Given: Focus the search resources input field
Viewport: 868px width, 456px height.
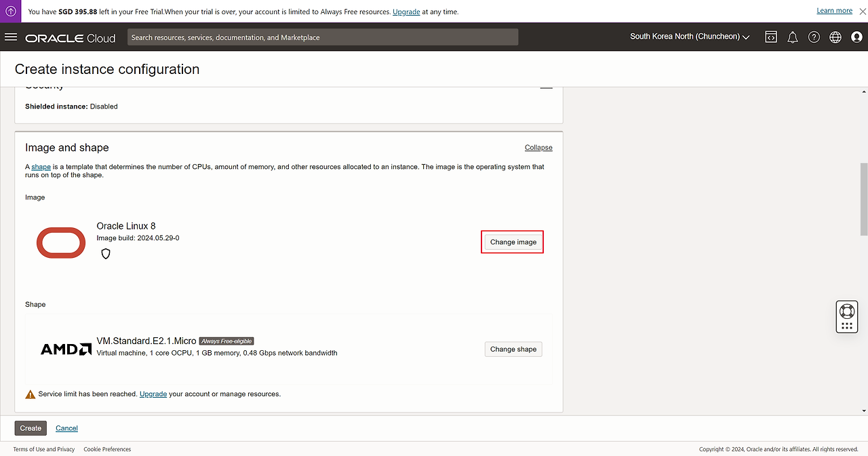Looking at the screenshot, I should (x=323, y=37).
